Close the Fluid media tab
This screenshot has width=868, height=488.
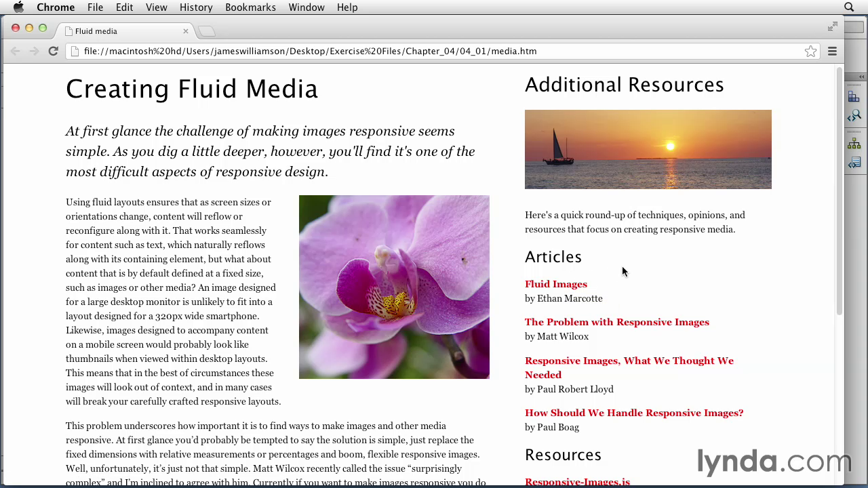pos(185,31)
